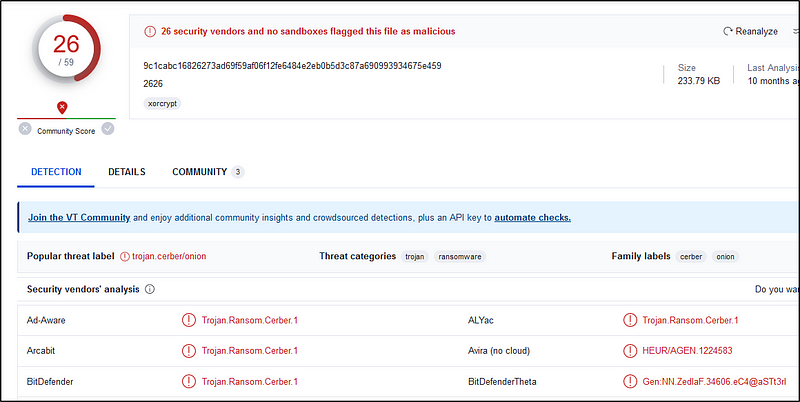The image size is (800, 402).
Task: Select the DETECTION tab
Action: tap(57, 172)
